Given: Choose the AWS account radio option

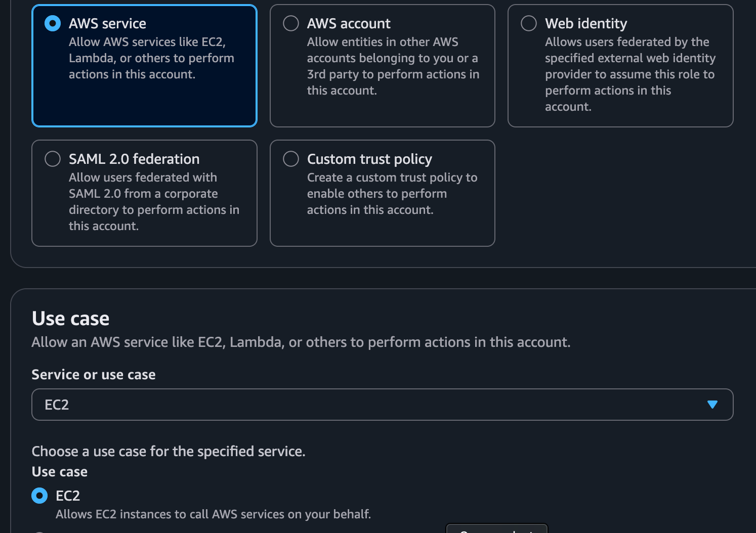Looking at the screenshot, I should (291, 23).
